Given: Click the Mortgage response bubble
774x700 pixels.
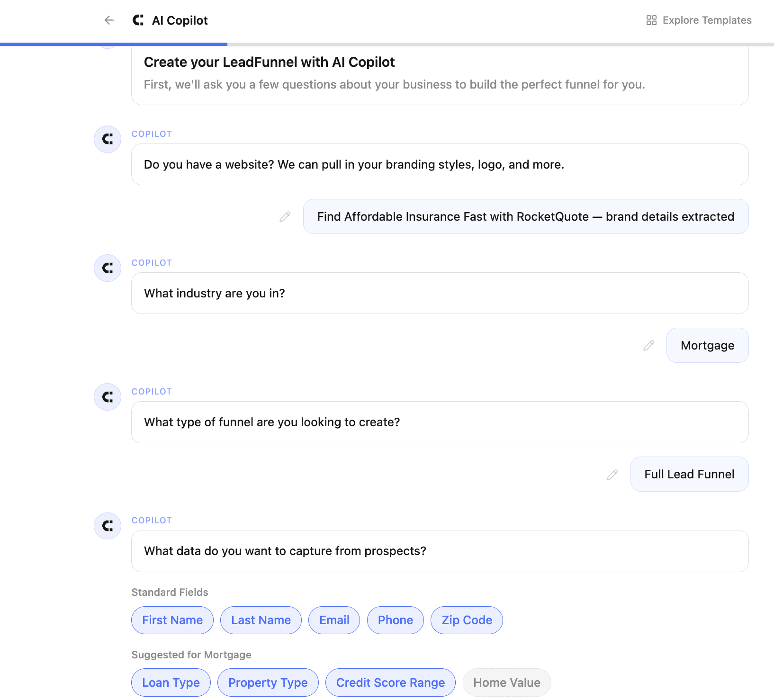Looking at the screenshot, I should (x=707, y=345).
